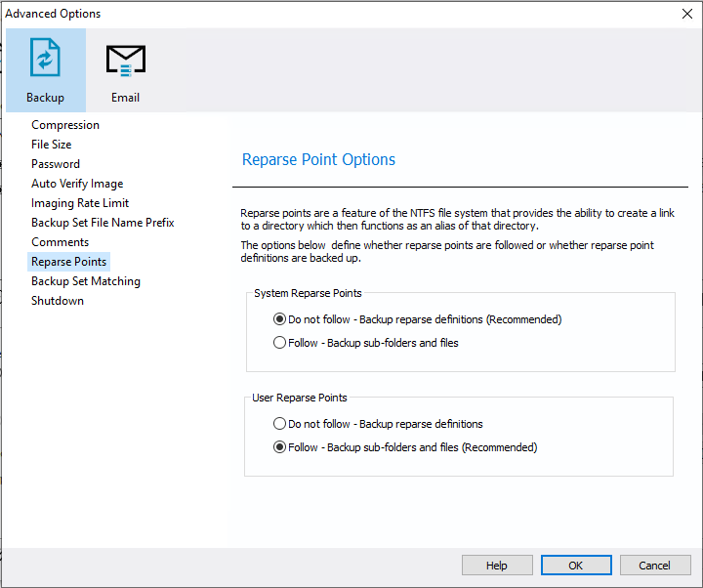Viewport: 703px width, 588px height.
Task: Cancel the Advanced Options dialog
Action: [x=655, y=566]
